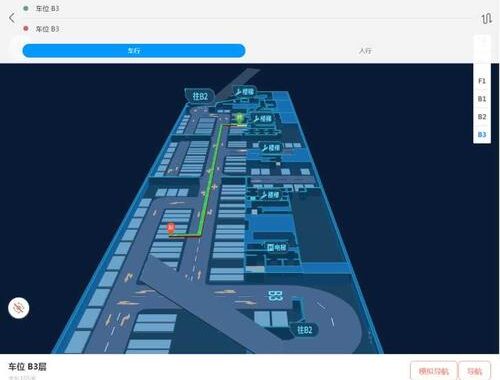Click the 模拟导航 simulate navigation button
Image resolution: width=500 pixels, height=380 pixels.
pos(434,371)
